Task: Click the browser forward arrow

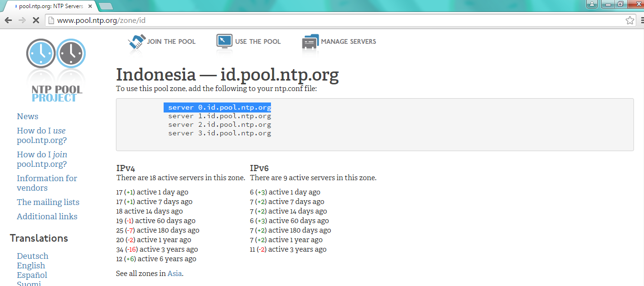Action: (x=22, y=20)
